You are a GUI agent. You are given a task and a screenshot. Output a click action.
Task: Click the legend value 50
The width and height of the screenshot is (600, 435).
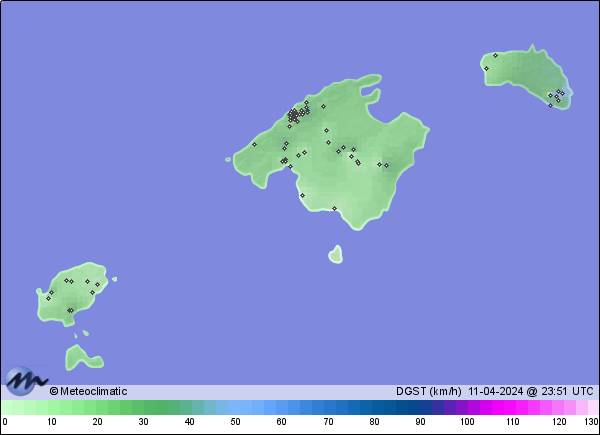coord(235,422)
